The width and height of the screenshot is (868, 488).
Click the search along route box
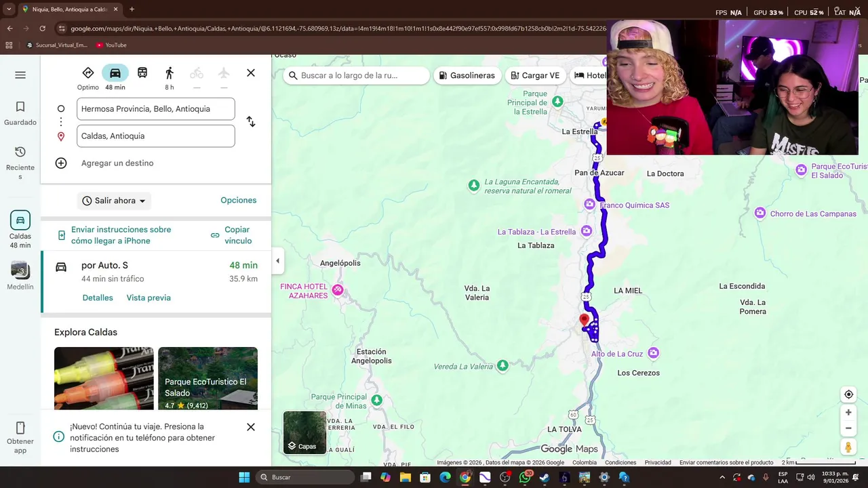point(357,75)
